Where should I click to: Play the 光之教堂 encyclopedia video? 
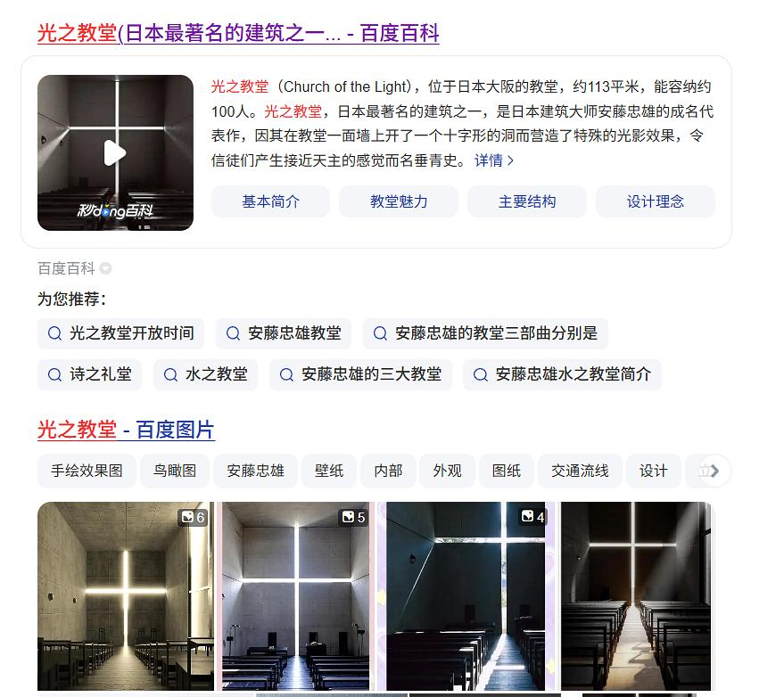pos(115,153)
